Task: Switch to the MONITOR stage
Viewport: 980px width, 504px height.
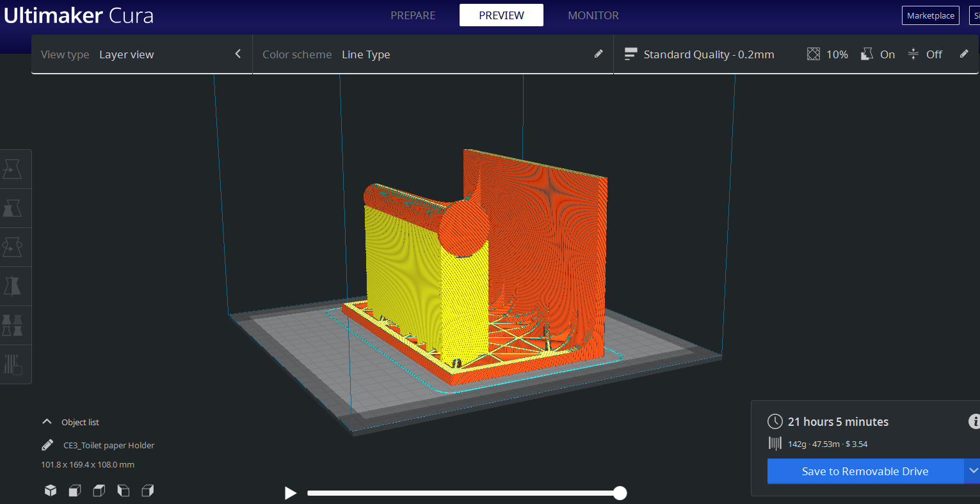Action: click(593, 15)
